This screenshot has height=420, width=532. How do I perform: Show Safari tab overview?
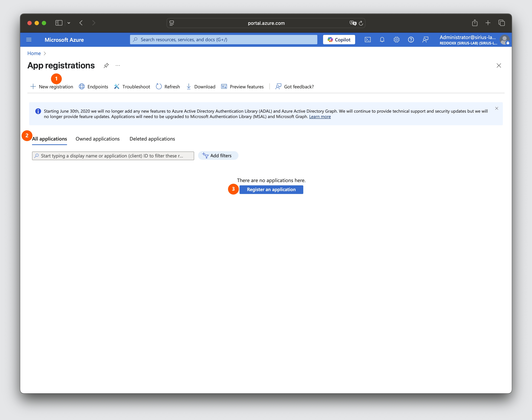tap(502, 23)
